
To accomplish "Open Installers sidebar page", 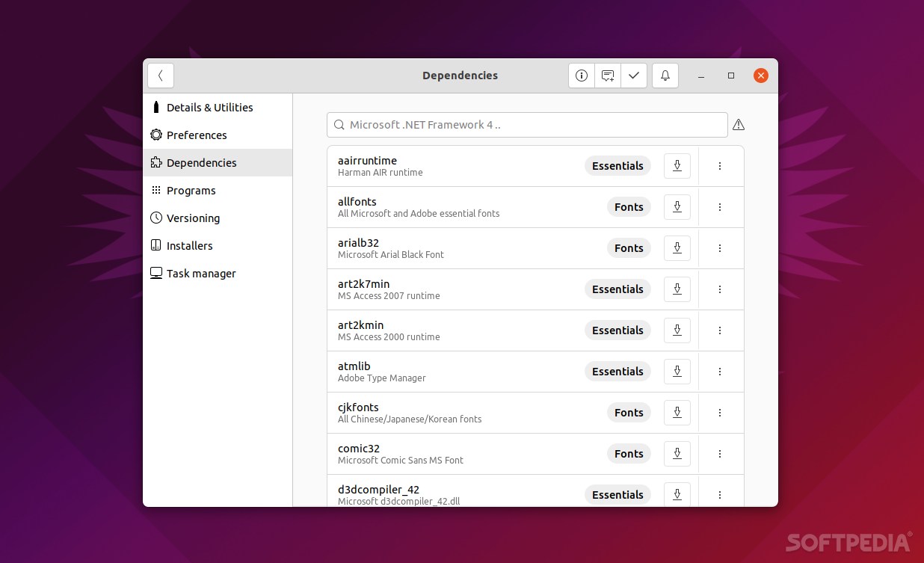I will (x=218, y=246).
